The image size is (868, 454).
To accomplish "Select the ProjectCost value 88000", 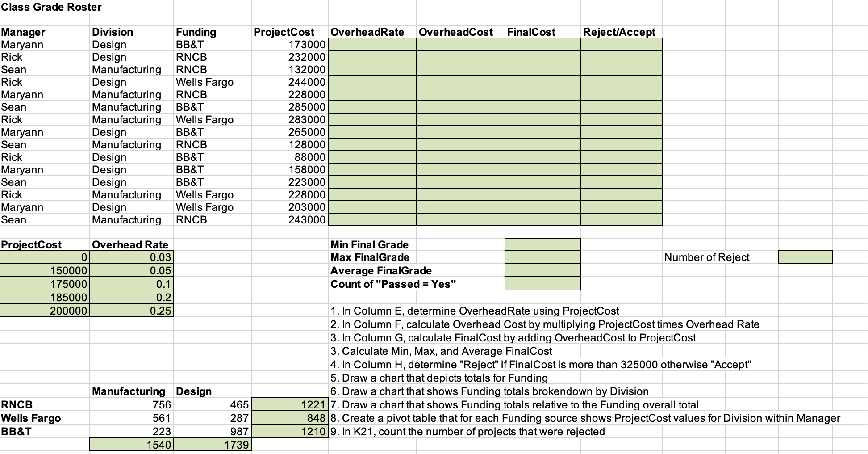I will [x=290, y=157].
